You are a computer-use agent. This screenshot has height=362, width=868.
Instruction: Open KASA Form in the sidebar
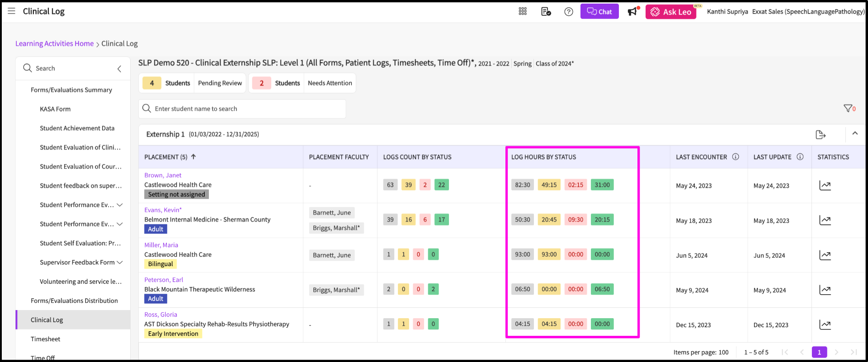pos(55,109)
